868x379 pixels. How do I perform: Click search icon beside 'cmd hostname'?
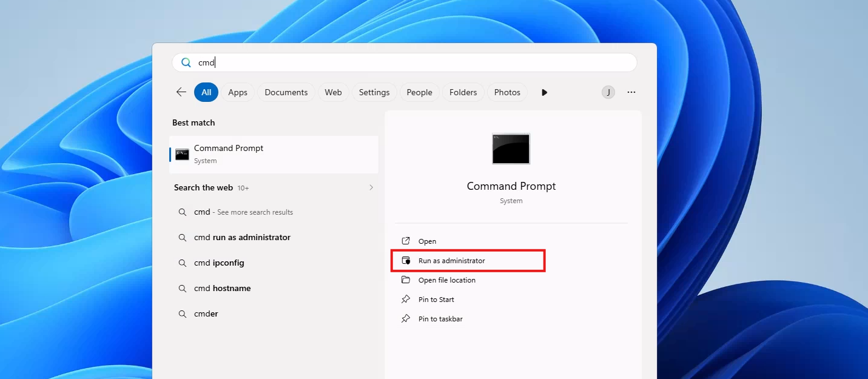pyautogui.click(x=182, y=289)
